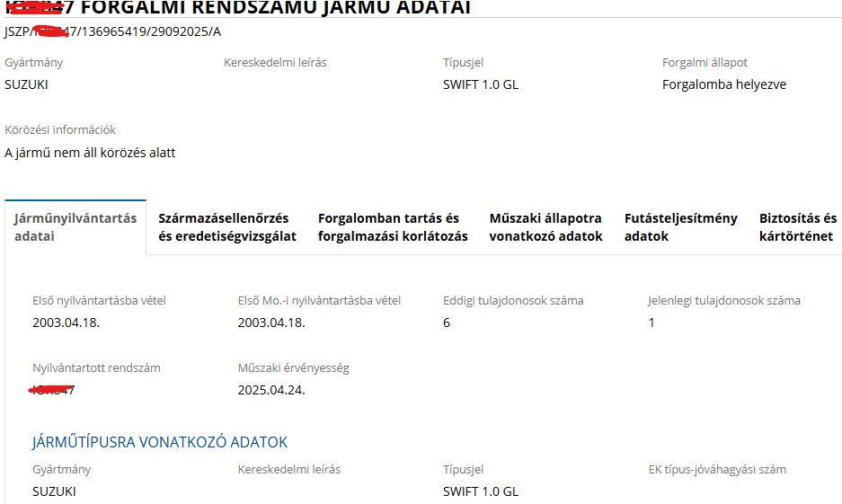Click the EK típus-jóváhagyási szám label

[x=717, y=469]
